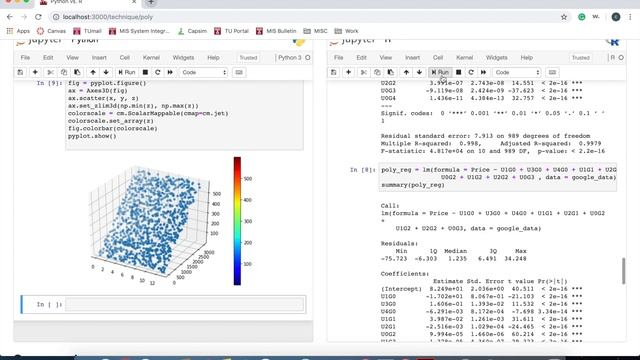Image resolution: width=640 pixels, height=360 pixels.
Task: Paste cells below in the Python notebook
Action: coord(77,72)
